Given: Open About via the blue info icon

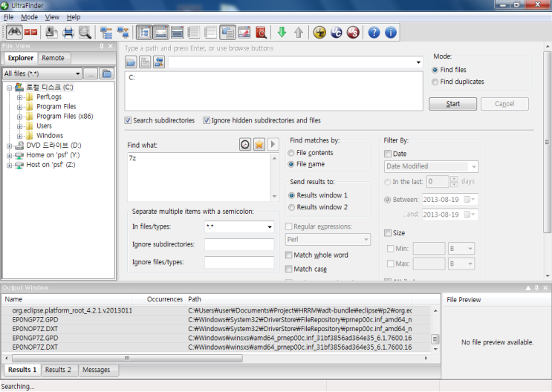Looking at the screenshot, I should click(x=391, y=33).
